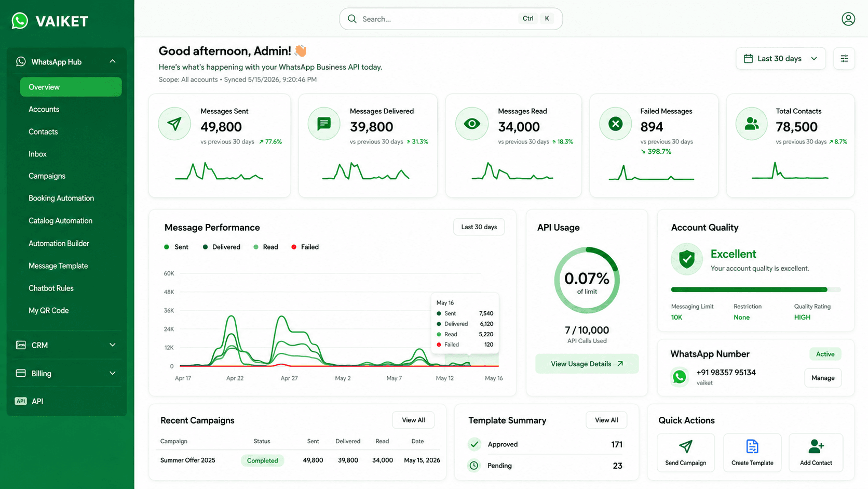Click View Usage Details button
This screenshot has width=868, height=489.
(587, 364)
